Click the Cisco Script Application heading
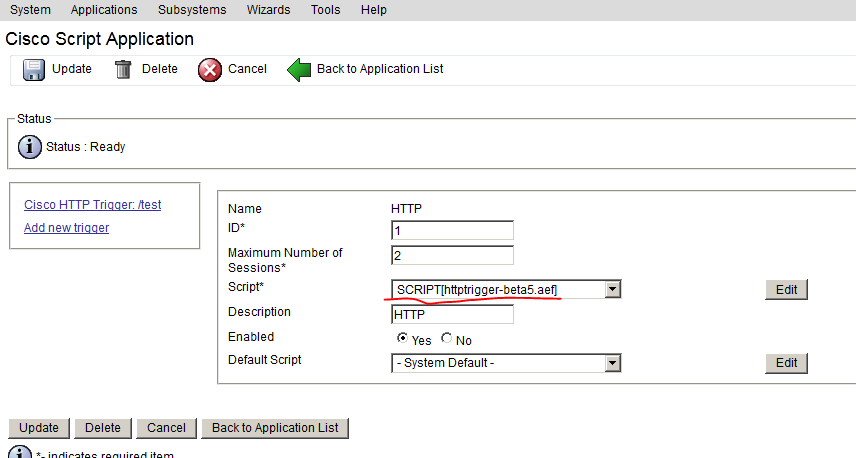Viewport: 856px width, 458px height. pyautogui.click(x=99, y=39)
